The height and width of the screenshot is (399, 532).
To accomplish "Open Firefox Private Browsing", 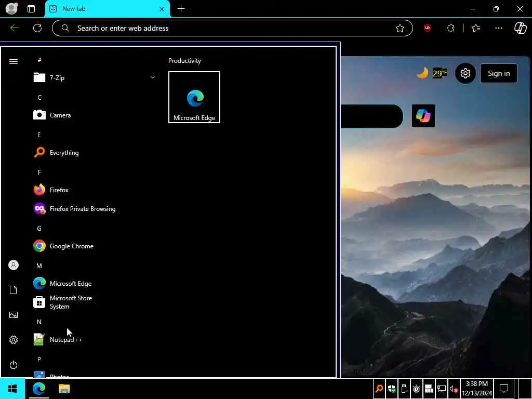I will pyautogui.click(x=95, y=209).
